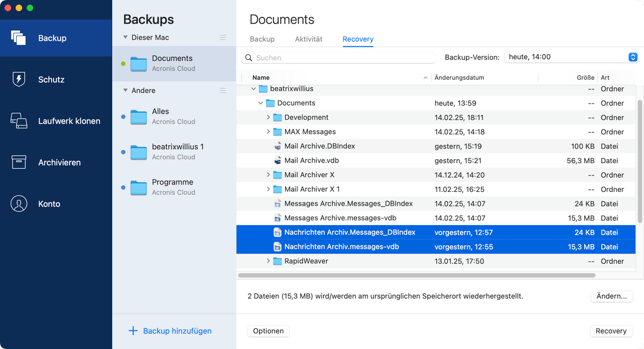Expand the Mail Archiver X folder chevron
Screen dimensions: 644x349
268,175
